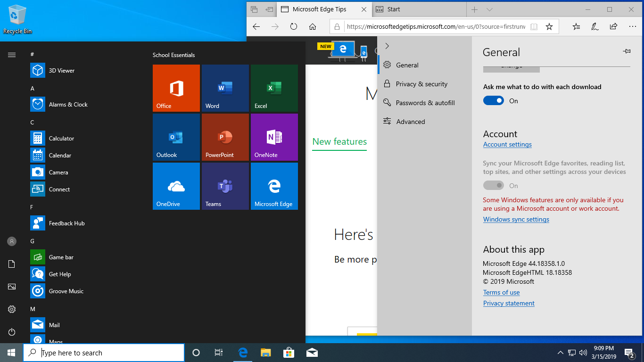Click Account settings link
The height and width of the screenshot is (362, 644).
click(507, 145)
